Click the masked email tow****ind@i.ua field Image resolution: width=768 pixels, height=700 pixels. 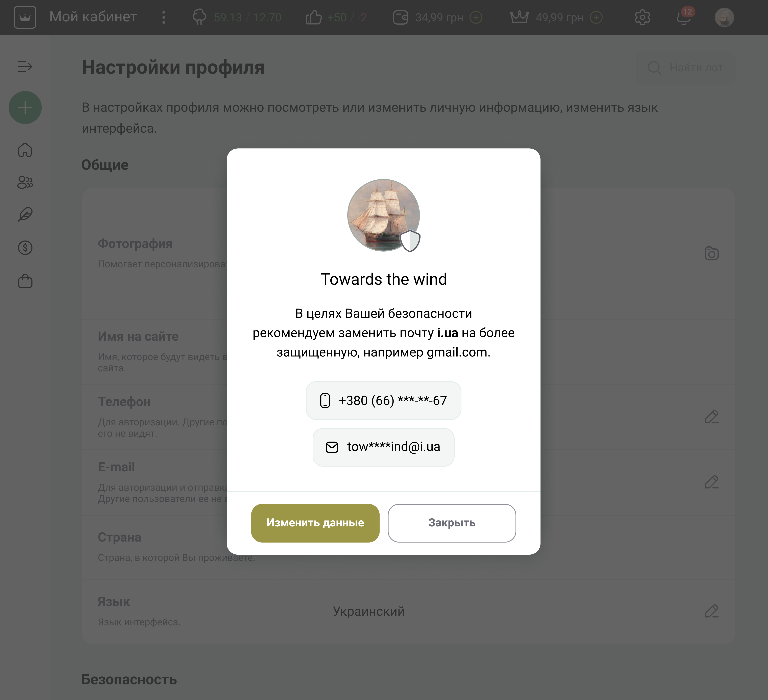click(x=383, y=447)
